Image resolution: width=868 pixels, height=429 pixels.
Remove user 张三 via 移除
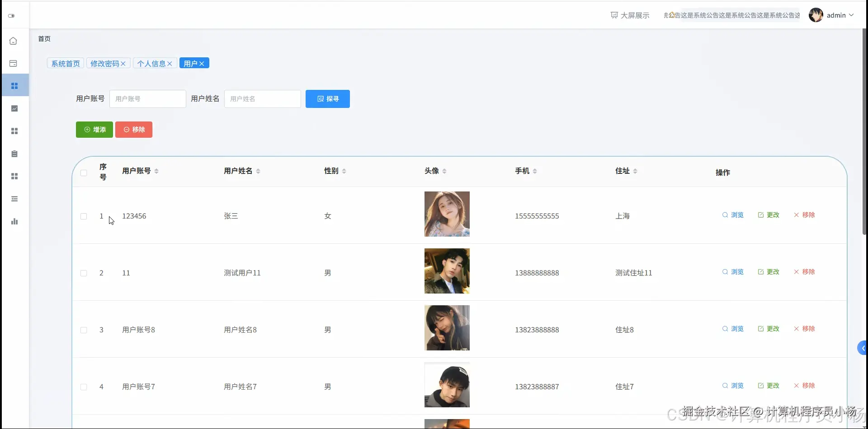(x=804, y=215)
